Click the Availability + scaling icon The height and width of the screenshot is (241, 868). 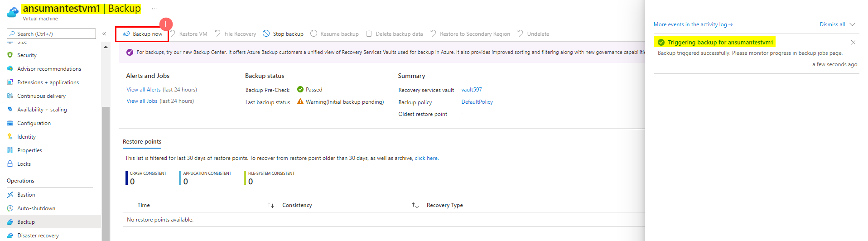[x=10, y=109]
